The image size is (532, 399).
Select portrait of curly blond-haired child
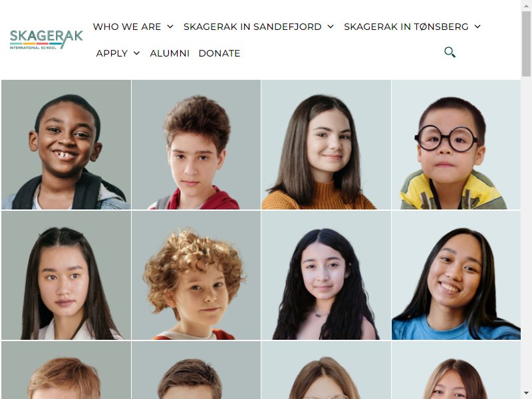(x=196, y=275)
